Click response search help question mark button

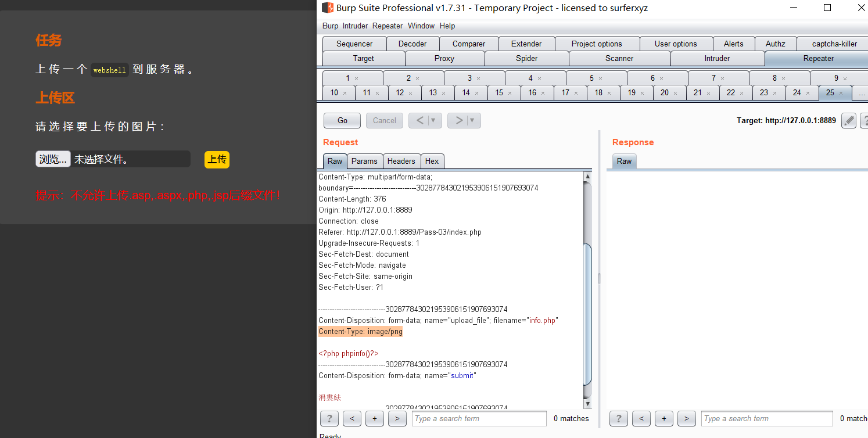(619, 418)
